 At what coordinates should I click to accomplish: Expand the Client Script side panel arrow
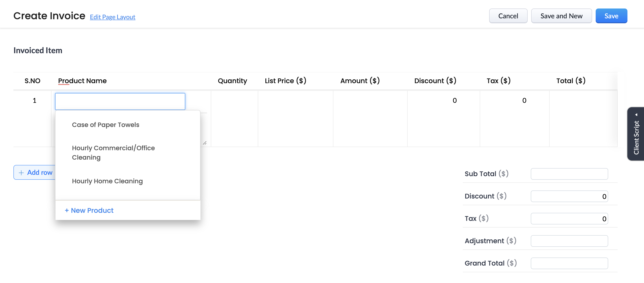click(636, 115)
